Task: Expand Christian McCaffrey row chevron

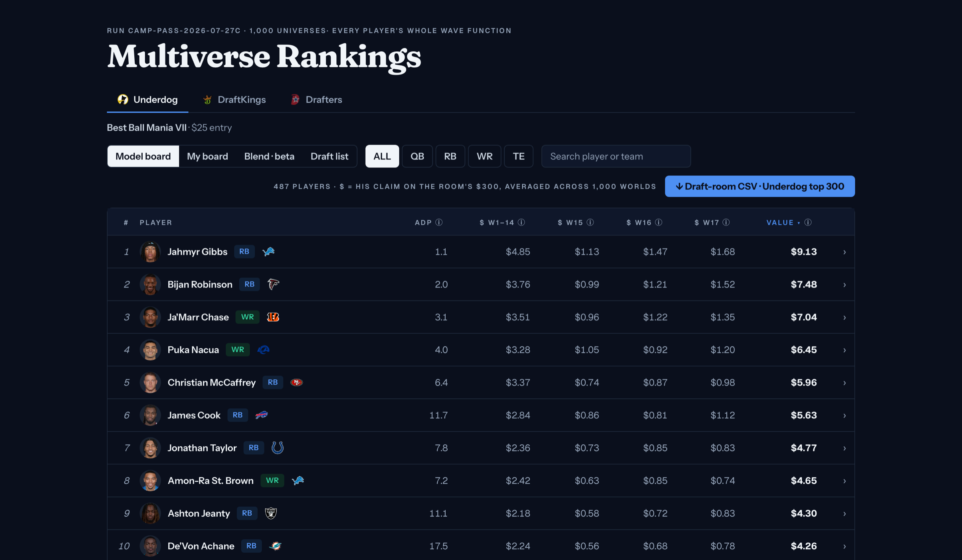Action: (x=845, y=383)
